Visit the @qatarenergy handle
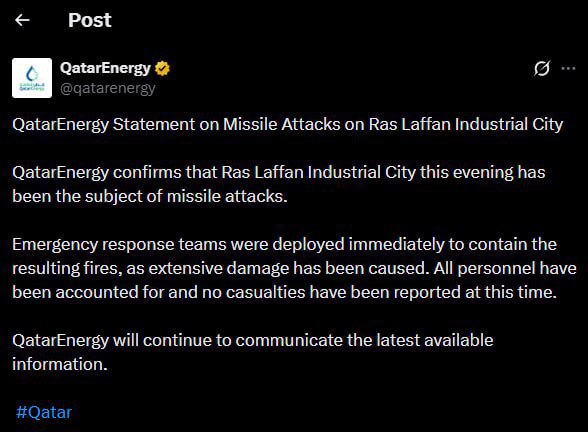588x432 pixels. 108,88
